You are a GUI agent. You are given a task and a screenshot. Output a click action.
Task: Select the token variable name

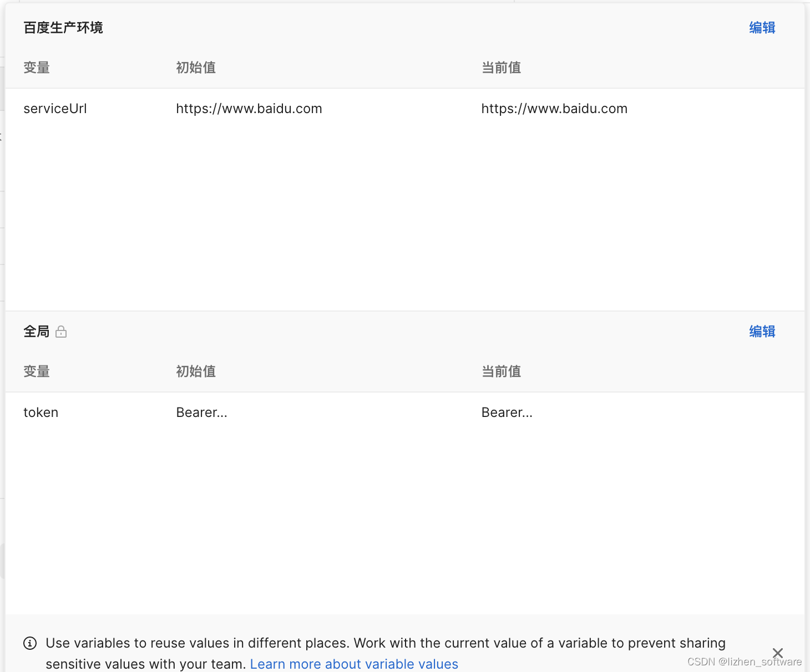pos(41,413)
